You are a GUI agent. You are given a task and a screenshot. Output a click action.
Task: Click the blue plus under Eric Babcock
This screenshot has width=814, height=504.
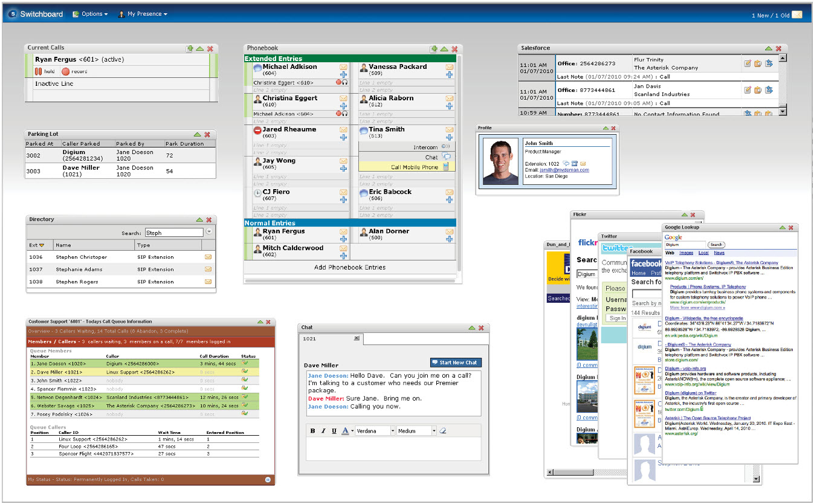point(449,200)
